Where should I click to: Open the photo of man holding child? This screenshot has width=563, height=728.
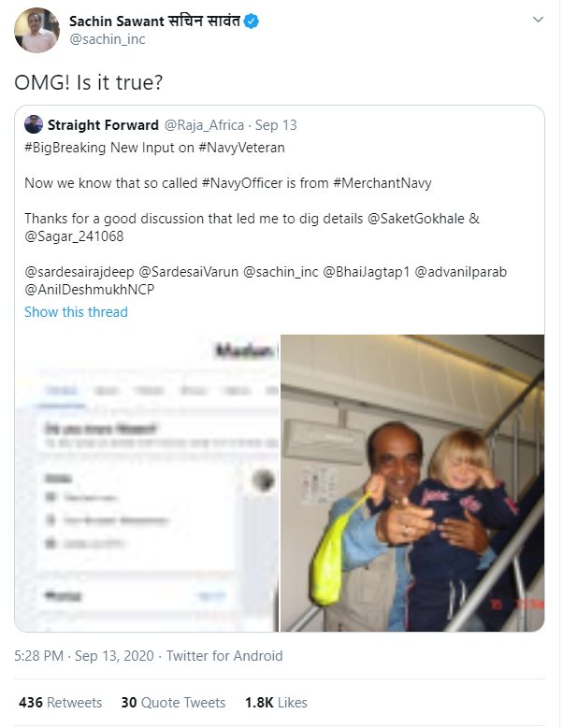click(x=412, y=483)
